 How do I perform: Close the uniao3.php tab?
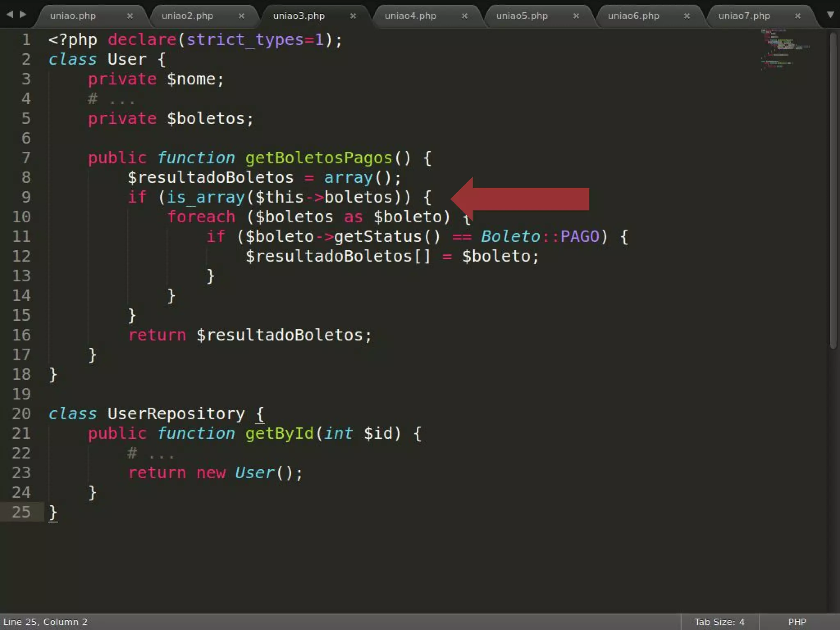point(353,16)
